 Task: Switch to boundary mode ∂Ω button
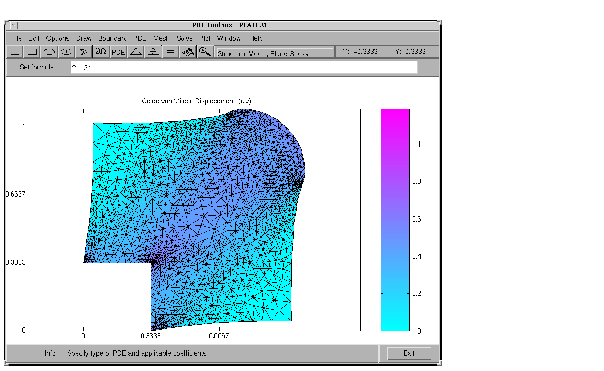point(101,52)
